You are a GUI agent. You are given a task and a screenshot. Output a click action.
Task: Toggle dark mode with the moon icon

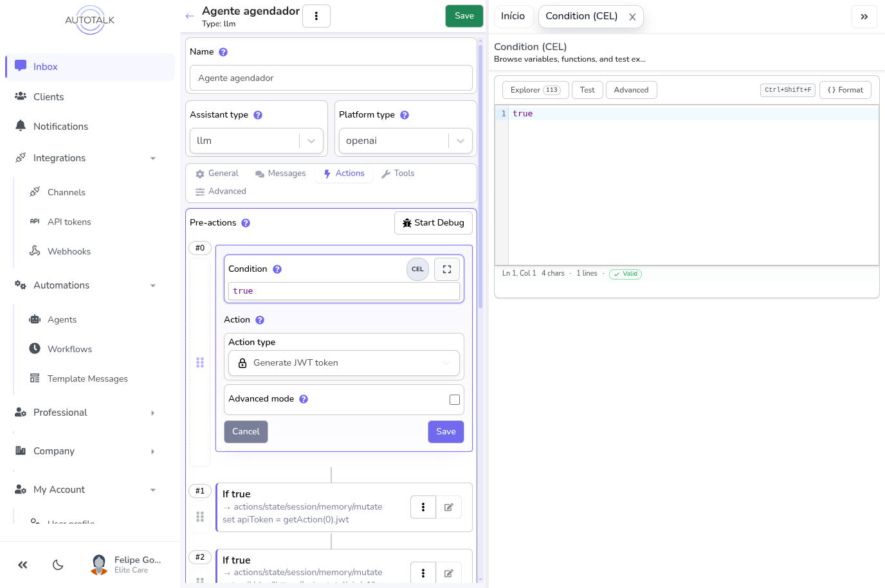[x=58, y=565]
